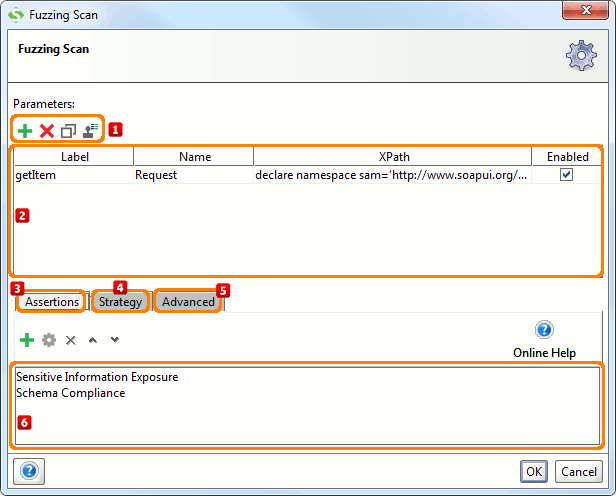Open the Advanced tab

188,302
